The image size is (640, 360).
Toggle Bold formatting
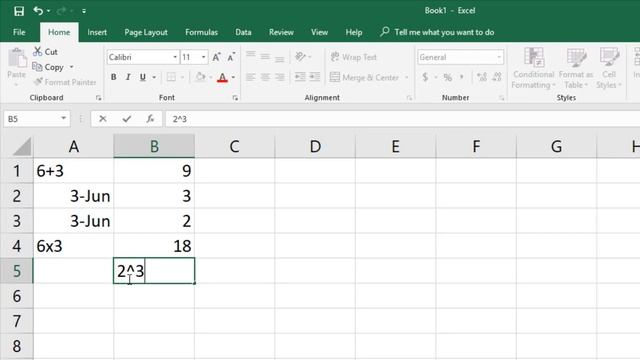pyautogui.click(x=113, y=77)
